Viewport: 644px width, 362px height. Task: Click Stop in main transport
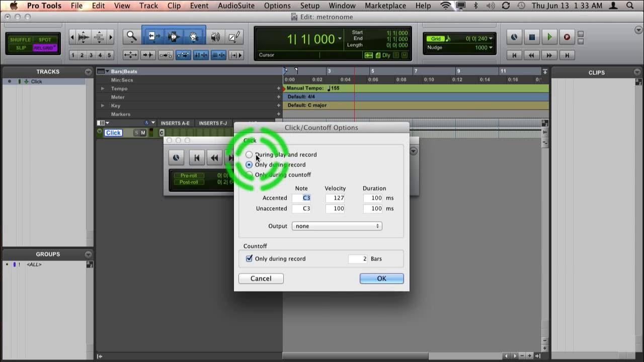coord(532,37)
